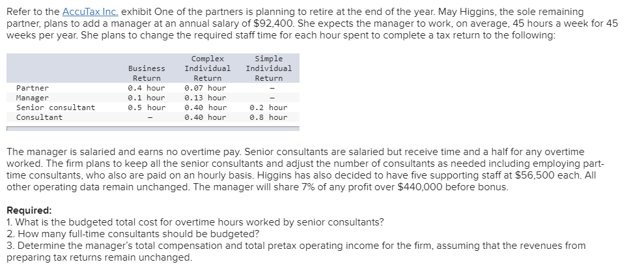644x273 pixels.
Task: Select the 0.13 hour Manager cell
Action: click(x=205, y=98)
